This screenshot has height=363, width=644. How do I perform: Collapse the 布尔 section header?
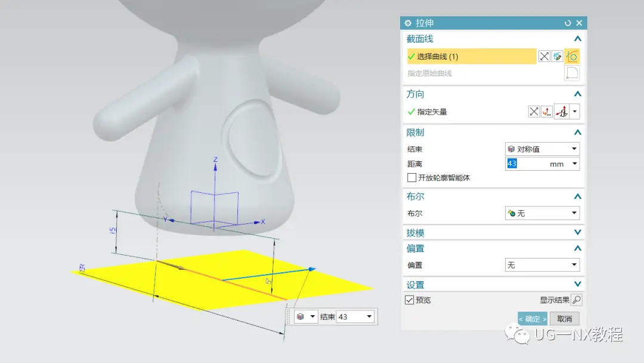pyautogui.click(x=577, y=196)
